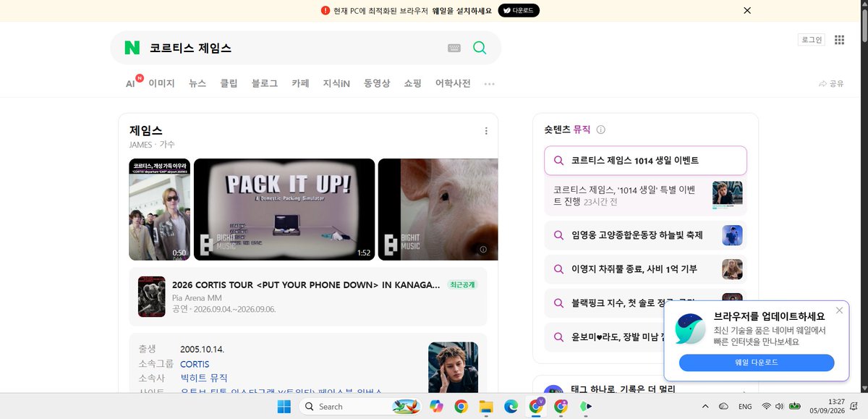The image size is (868, 419).
Task: Switch to the 블로그 tab
Action: [x=265, y=83]
